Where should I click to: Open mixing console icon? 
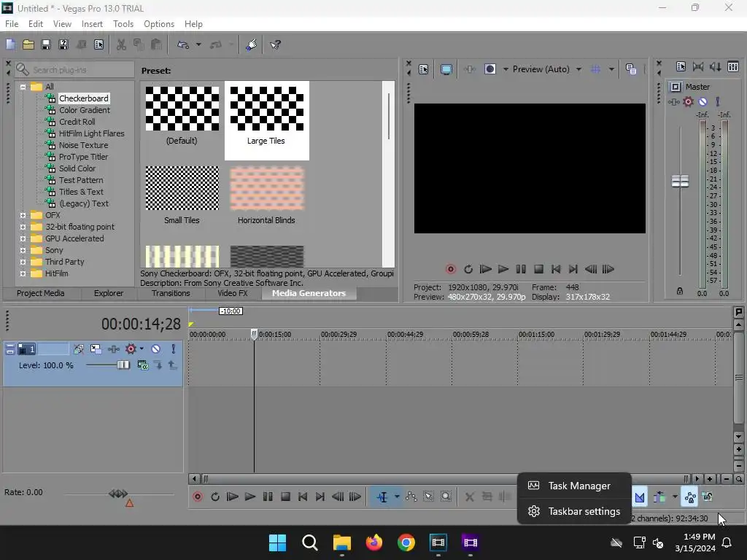click(733, 66)
